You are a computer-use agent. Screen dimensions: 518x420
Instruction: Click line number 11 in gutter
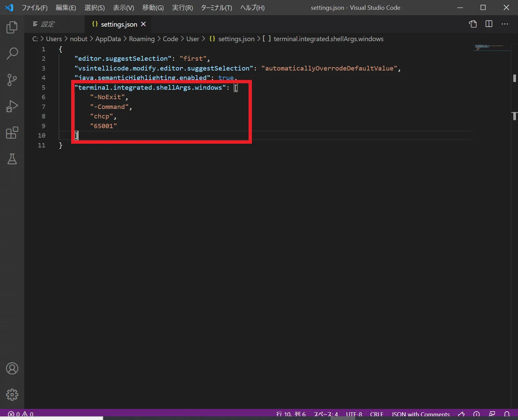coord(41,145)
